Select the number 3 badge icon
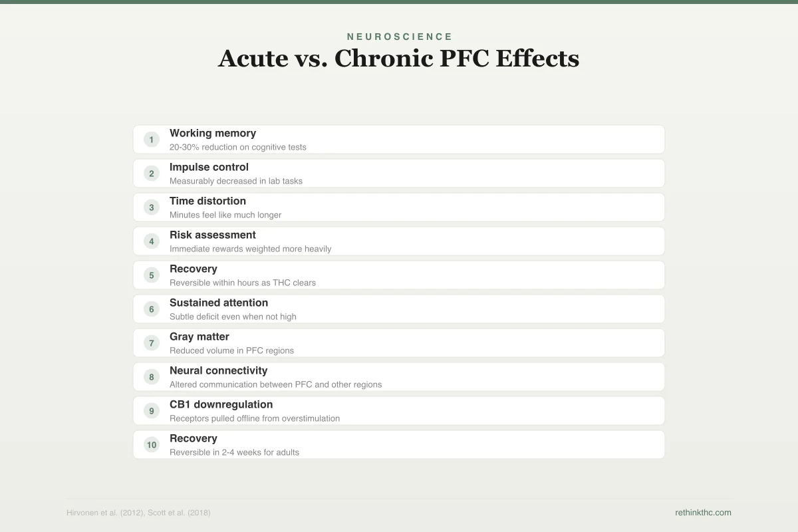This screenshot has height=532, width=798. pos(152,207)
